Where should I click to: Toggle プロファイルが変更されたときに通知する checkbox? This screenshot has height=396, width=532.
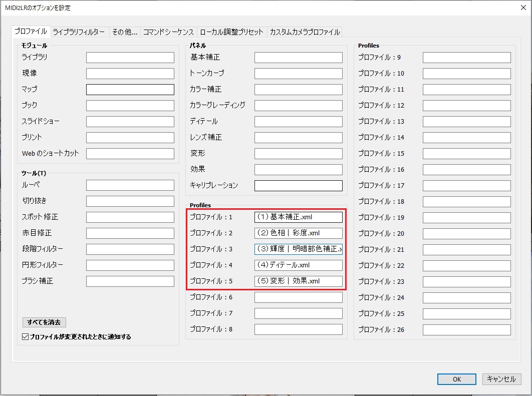point(26,336)
